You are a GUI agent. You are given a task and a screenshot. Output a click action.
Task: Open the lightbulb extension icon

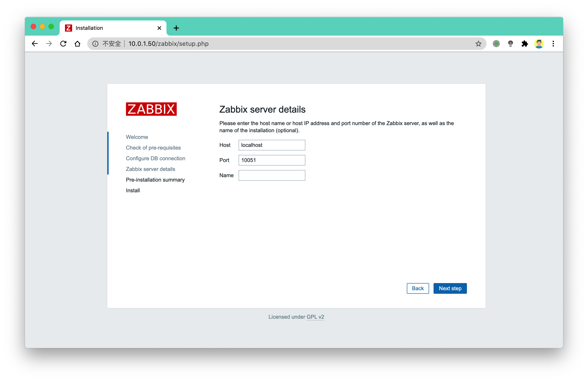tap(510, 44)
